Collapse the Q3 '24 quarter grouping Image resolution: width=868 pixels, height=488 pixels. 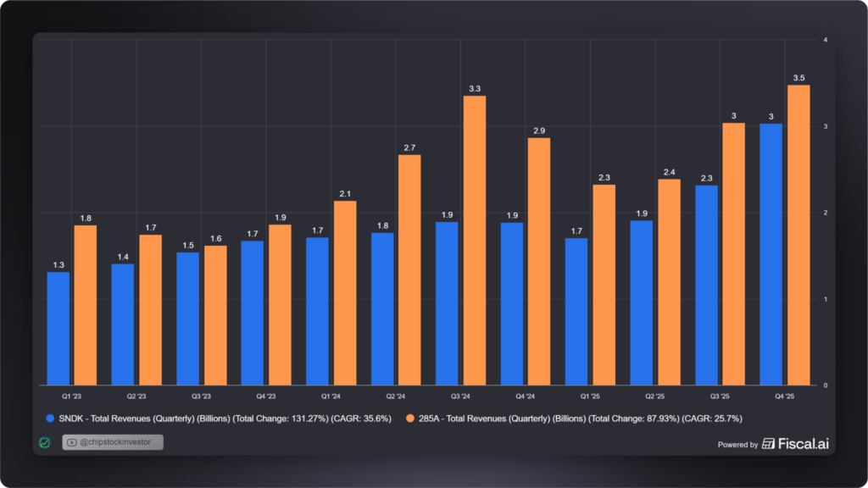pyautogui.click(x=459, y=395)
